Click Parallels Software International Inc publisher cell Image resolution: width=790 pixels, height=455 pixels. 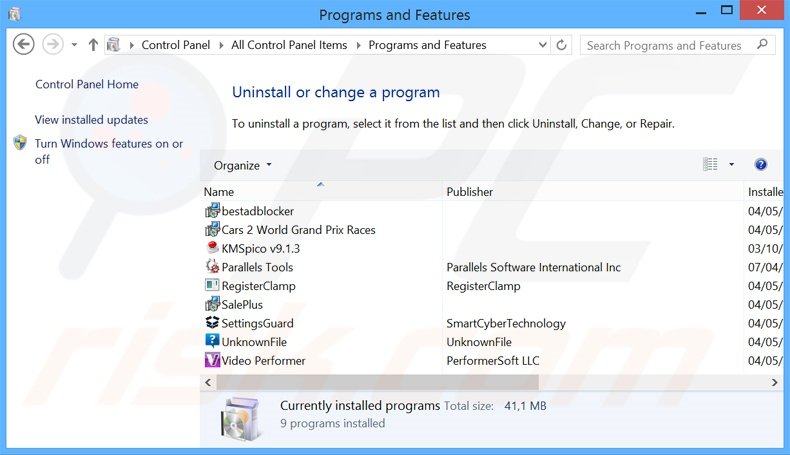pos(533,267)
